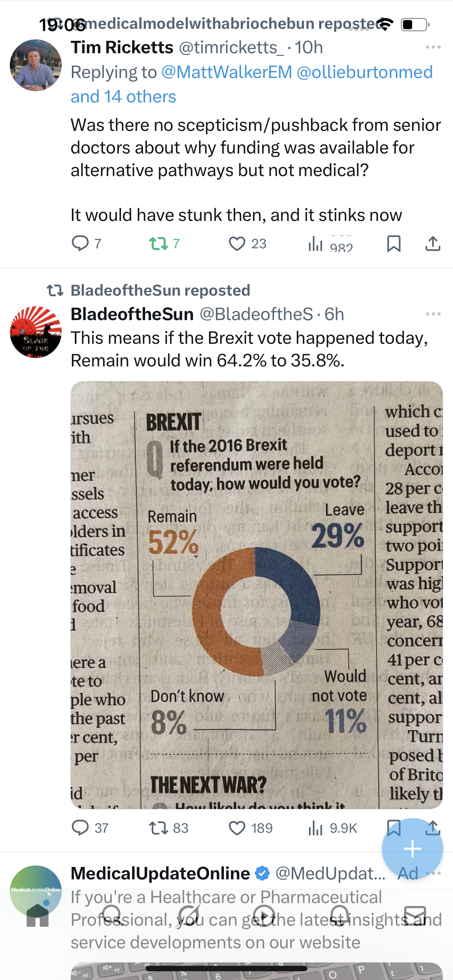Screen dimensions: 453x980
Task: Bookmark Tim Ricketts' tweet
Action: pyautogui.click(x=394, y=244)
